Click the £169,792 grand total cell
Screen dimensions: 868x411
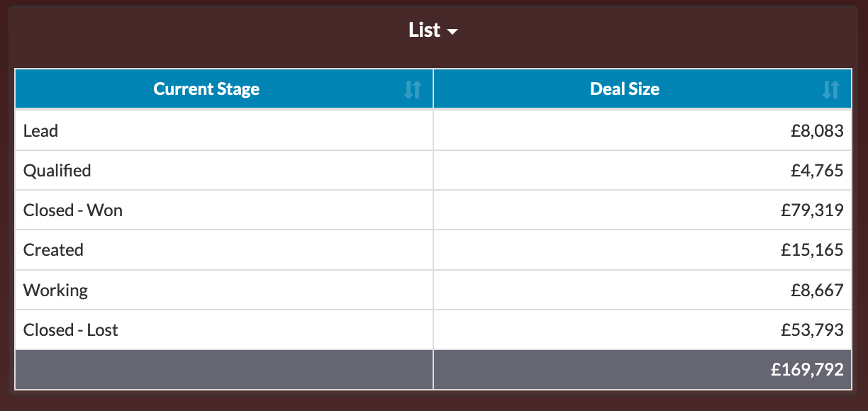[x=808, y=369]
